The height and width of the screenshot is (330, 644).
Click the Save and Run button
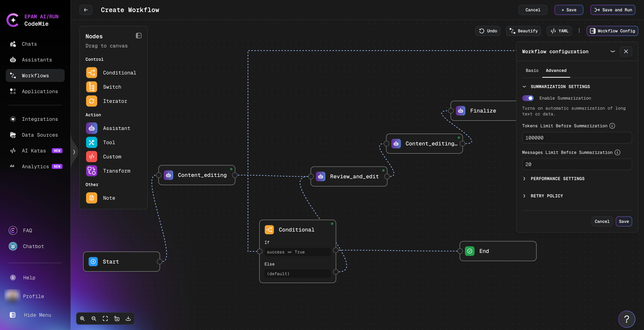(613, 10)
